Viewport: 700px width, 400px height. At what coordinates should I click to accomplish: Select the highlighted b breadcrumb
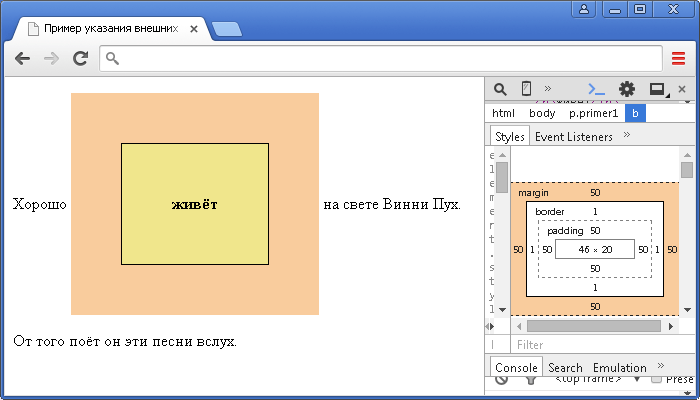point(635,113)
